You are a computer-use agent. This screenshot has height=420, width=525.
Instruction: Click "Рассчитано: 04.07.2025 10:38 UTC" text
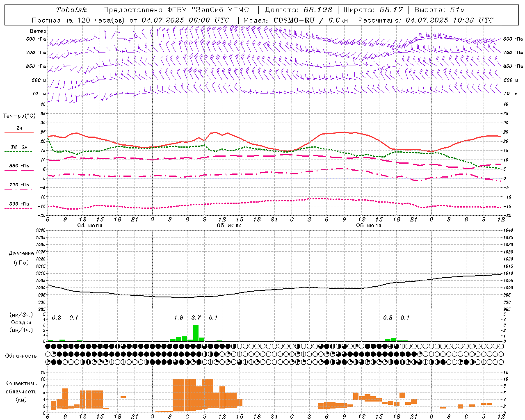click(x=426, y=20)
